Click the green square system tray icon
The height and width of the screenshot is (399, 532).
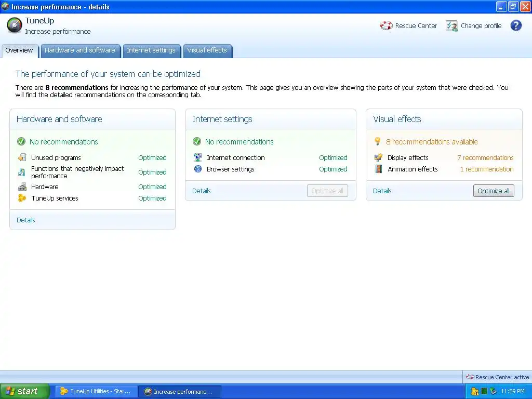pos(484,391)
